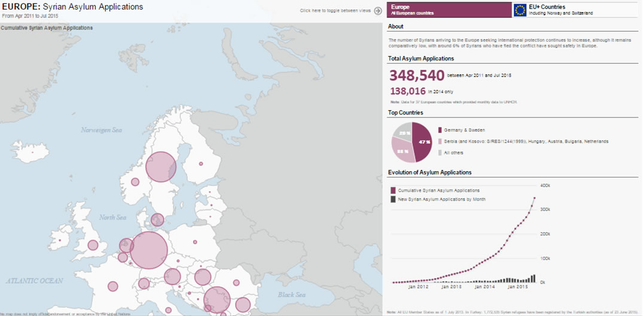Click the Denmark bubble on the map

157,220
